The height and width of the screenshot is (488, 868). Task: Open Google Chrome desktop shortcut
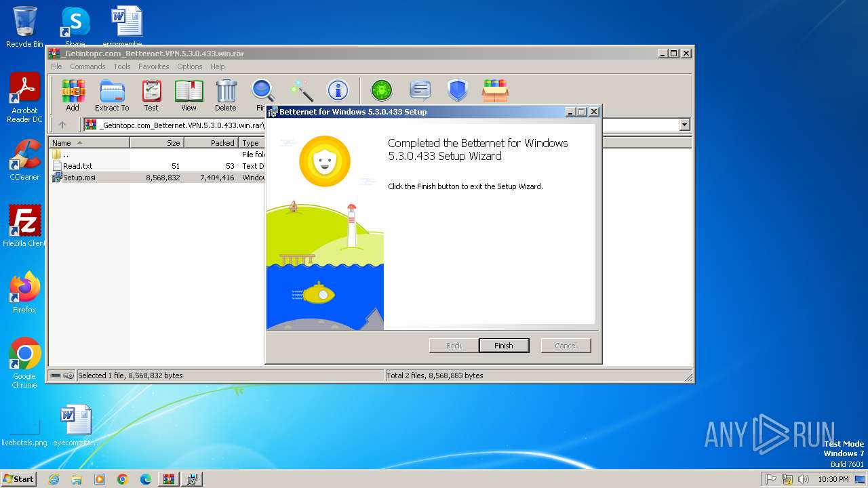pos(24,363)
